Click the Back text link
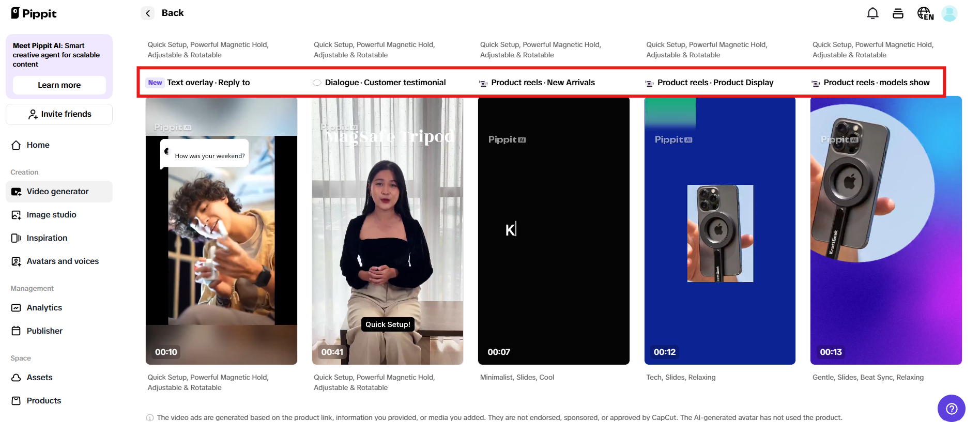This screenshot has height=422, width=980. 173,13
